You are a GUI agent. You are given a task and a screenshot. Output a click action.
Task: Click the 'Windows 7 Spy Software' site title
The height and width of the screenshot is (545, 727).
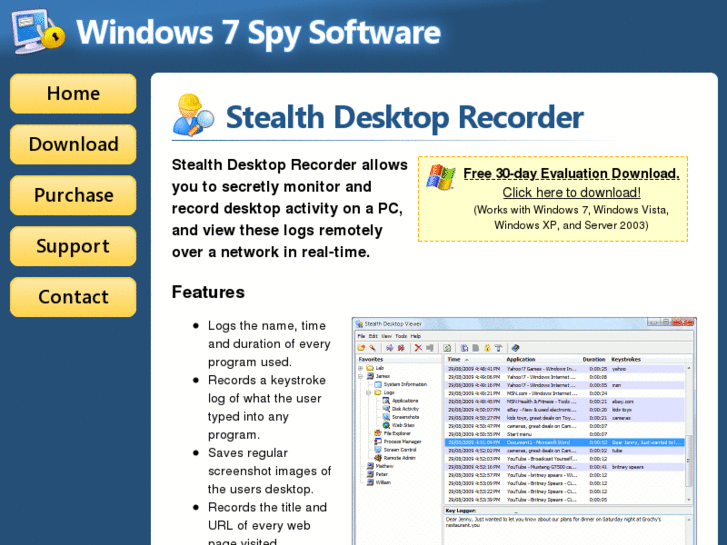coord(258,32)
